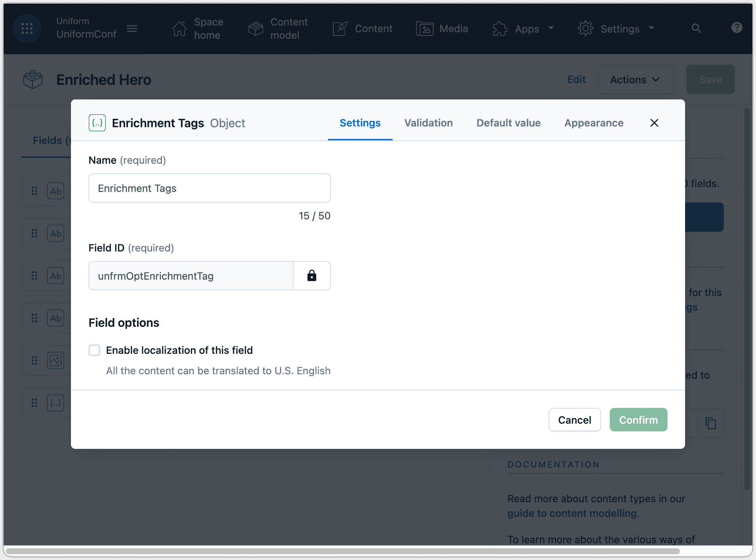
Task: Click into the Name input field
Action: (209, 188)
